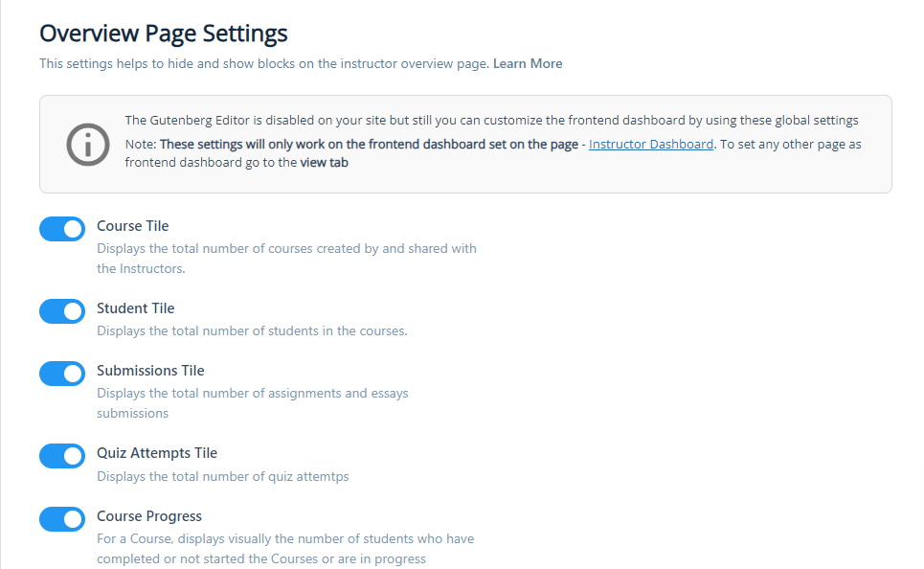Click the Student Tile label text
This screenshot has width=924, height=569.
135,308
